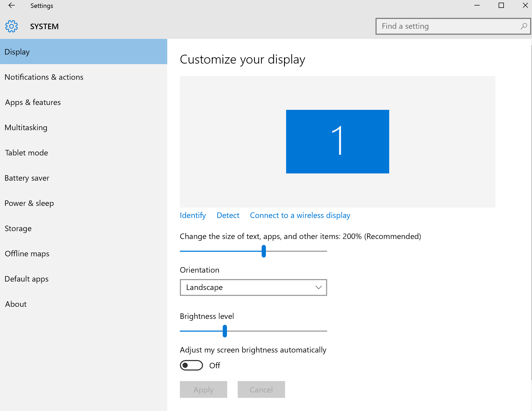
Task: Go back with the arrow icon
Action: click(12, 6)
